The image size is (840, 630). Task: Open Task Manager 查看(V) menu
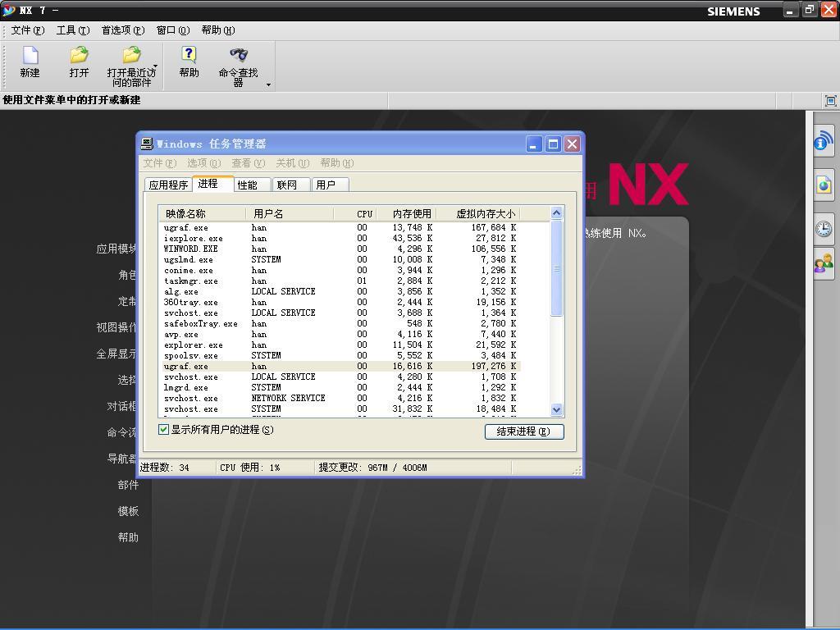[248, 163]
